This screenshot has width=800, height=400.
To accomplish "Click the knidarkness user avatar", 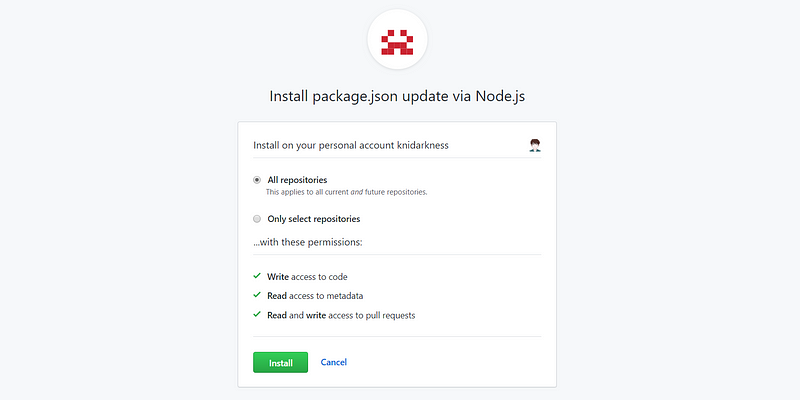I will tap(535, 145).
